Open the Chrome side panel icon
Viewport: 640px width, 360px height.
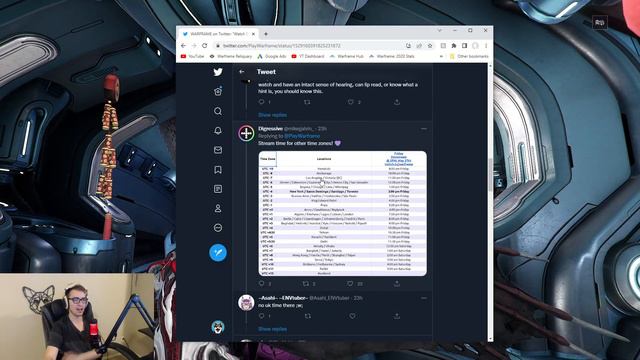(x=464, y=46)
